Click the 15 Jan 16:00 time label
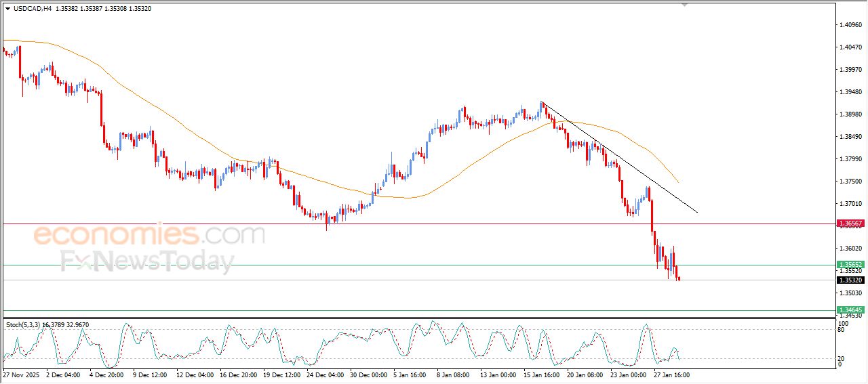The height and width of the screenshot is (384, 868). coord(540,375)
